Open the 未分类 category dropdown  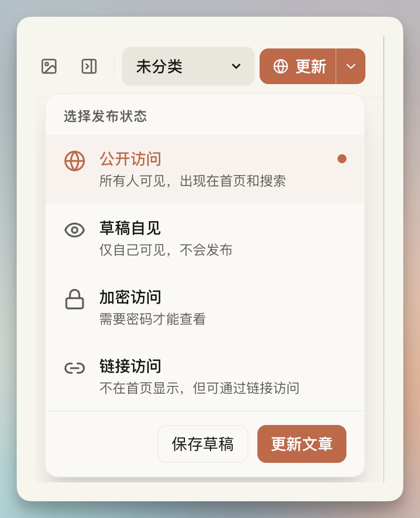tap(188, 66)
